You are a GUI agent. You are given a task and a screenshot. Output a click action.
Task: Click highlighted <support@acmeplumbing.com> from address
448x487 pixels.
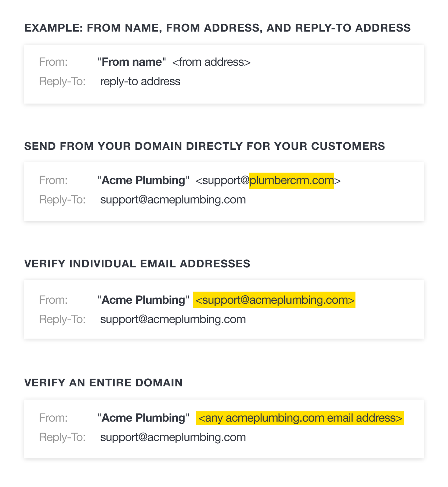click(274, 300)
